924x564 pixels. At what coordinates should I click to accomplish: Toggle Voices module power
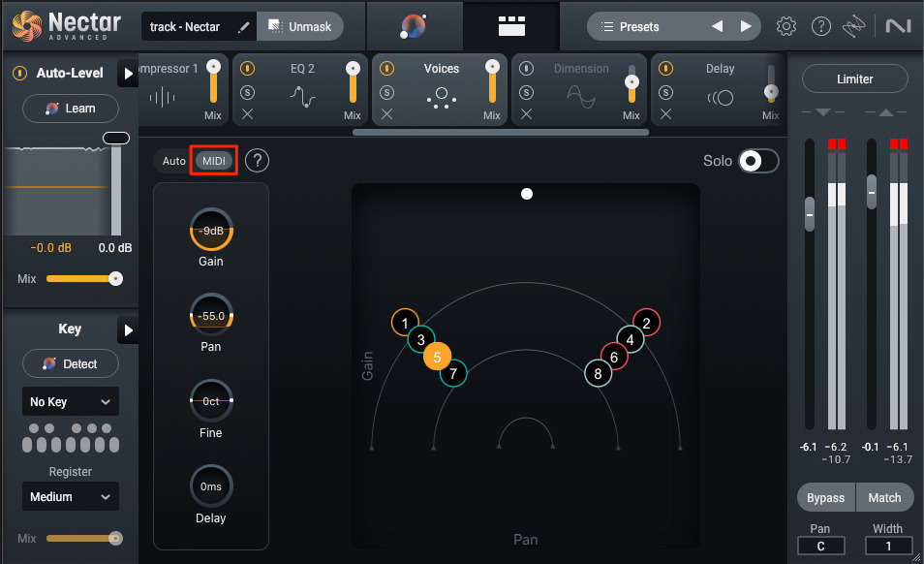pyautogui.click(x=386, y=69)
